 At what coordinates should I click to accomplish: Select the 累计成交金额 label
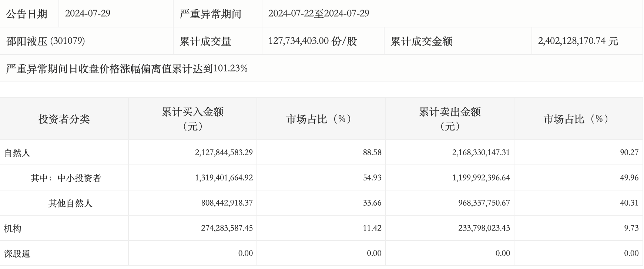tap(422, 41)
